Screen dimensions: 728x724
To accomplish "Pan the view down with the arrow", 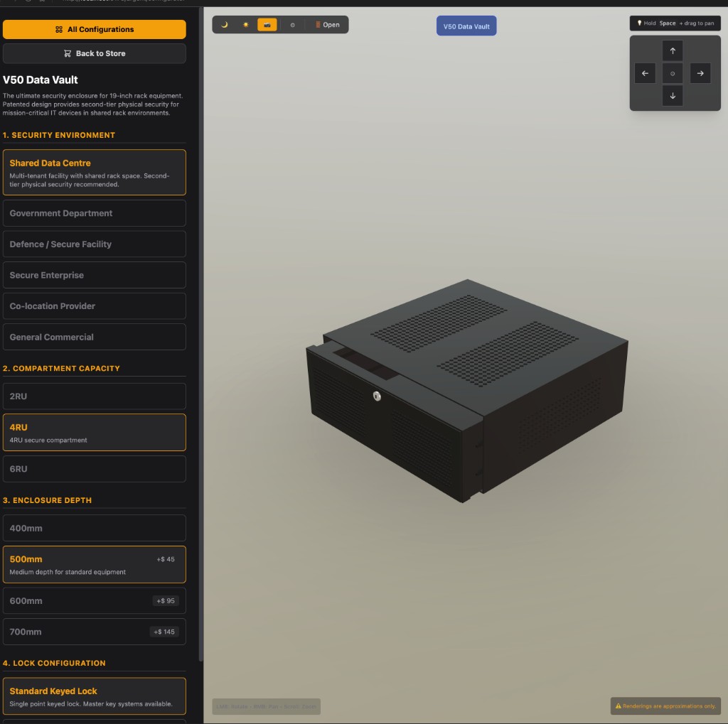I will (673, 96).
